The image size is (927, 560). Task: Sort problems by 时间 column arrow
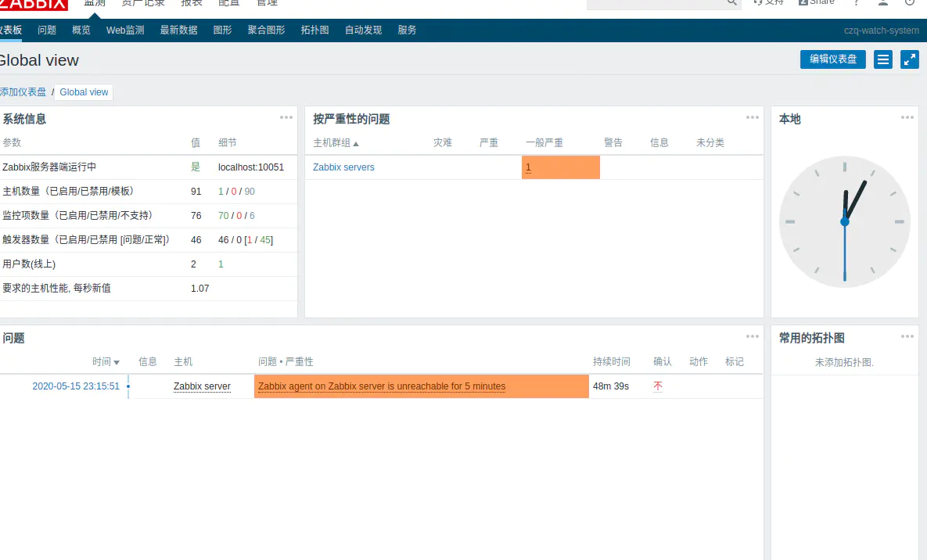[x=117, y=362]
